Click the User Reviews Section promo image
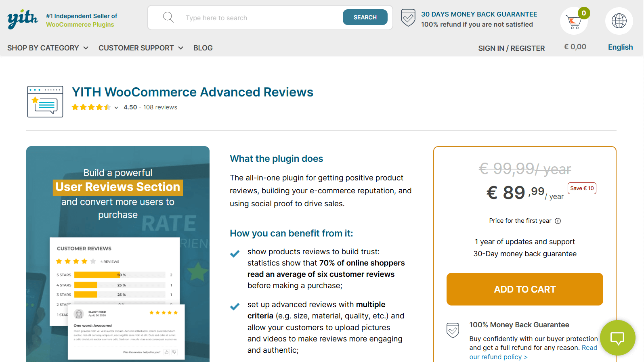 (118, 254)
